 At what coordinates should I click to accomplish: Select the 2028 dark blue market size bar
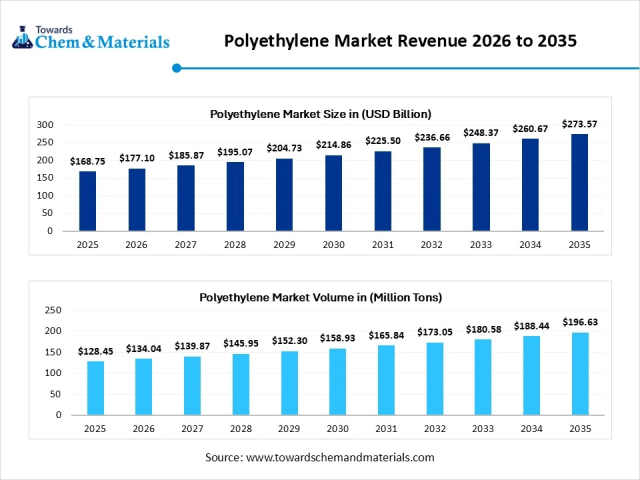[235, 196]
